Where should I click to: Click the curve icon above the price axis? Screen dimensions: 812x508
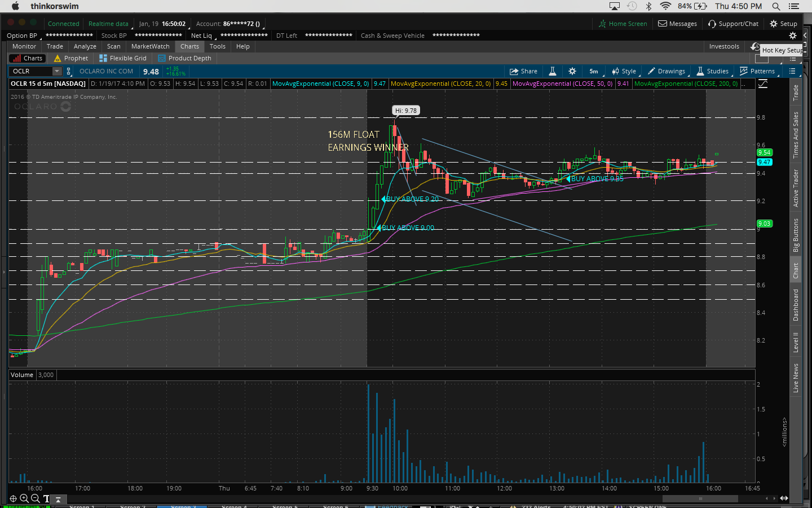pos(763,84)
